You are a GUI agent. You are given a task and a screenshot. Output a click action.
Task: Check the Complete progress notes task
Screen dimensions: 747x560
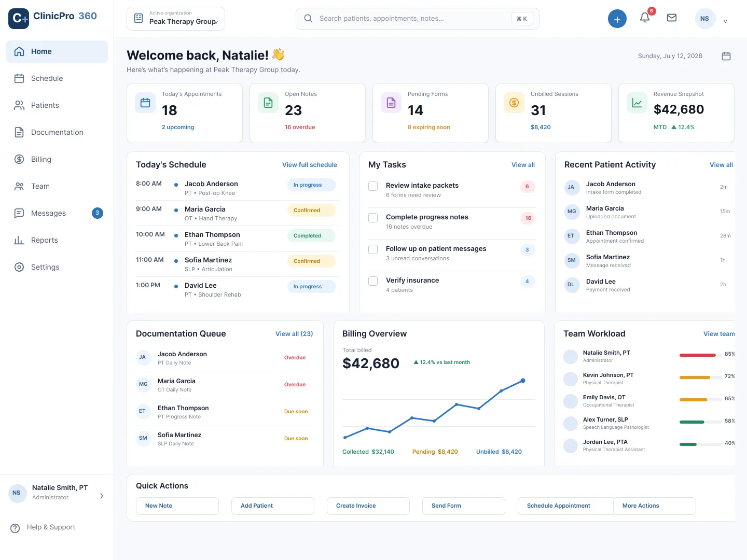click(x=373, y=218)
